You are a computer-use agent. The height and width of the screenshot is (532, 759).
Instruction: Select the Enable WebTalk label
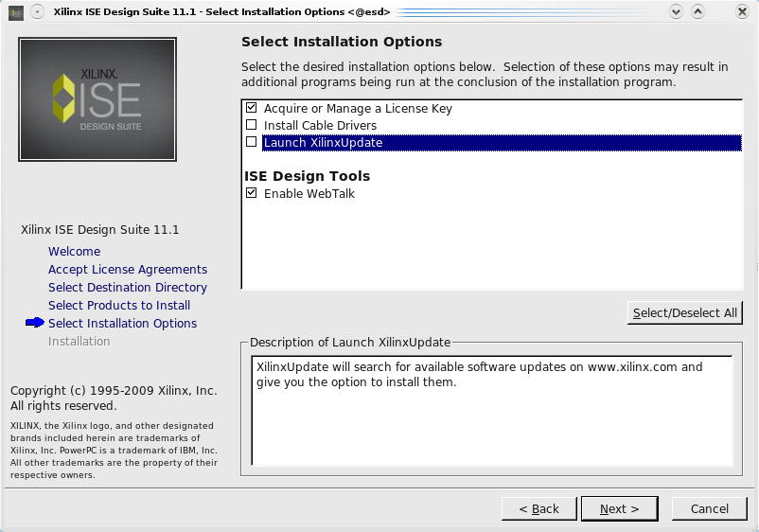tap(309, 194)
